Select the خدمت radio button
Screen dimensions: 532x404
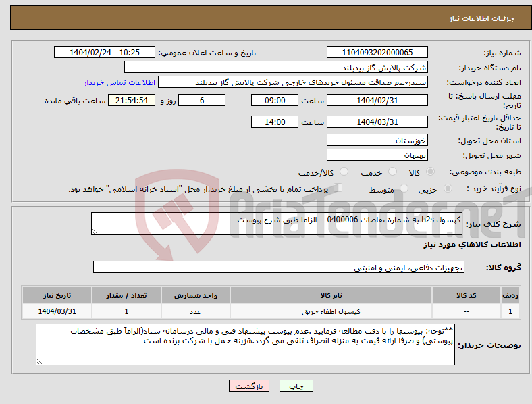coord(392,172)
